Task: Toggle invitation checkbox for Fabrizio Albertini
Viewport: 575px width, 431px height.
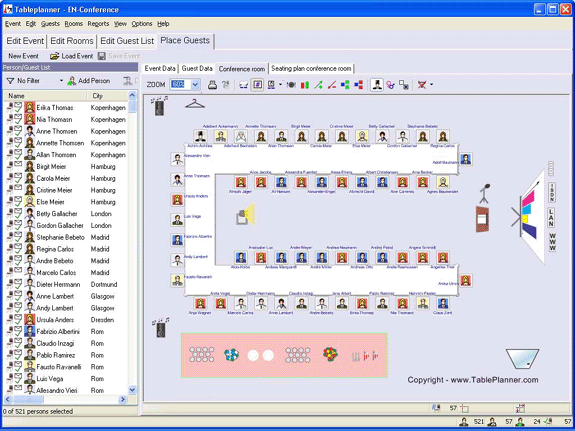Action: point(18,331)
